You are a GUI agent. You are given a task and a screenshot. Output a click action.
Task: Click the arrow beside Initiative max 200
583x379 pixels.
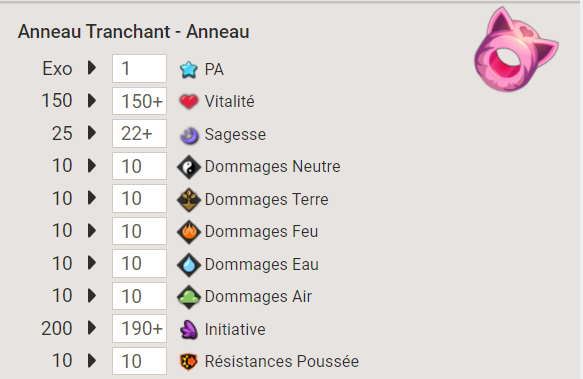tap(92, 328)
